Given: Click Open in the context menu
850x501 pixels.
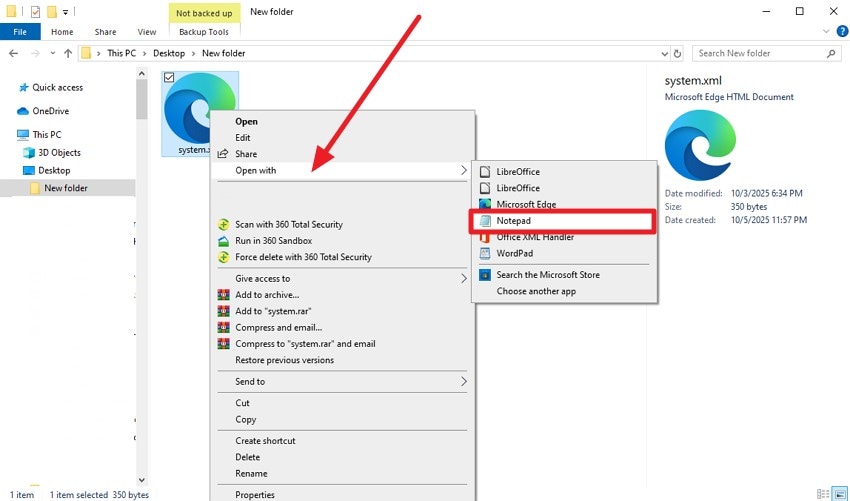Looking at the screenshot, I should pyautogui.click(x=342, y=121).
